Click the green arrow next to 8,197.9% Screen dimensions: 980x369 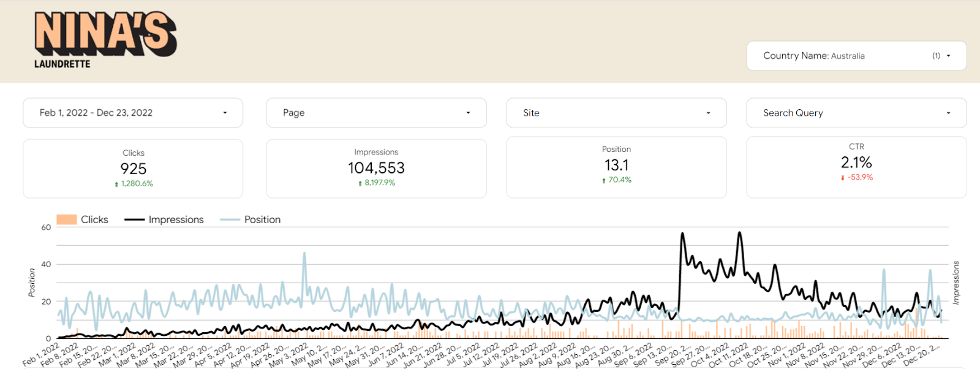360,183
